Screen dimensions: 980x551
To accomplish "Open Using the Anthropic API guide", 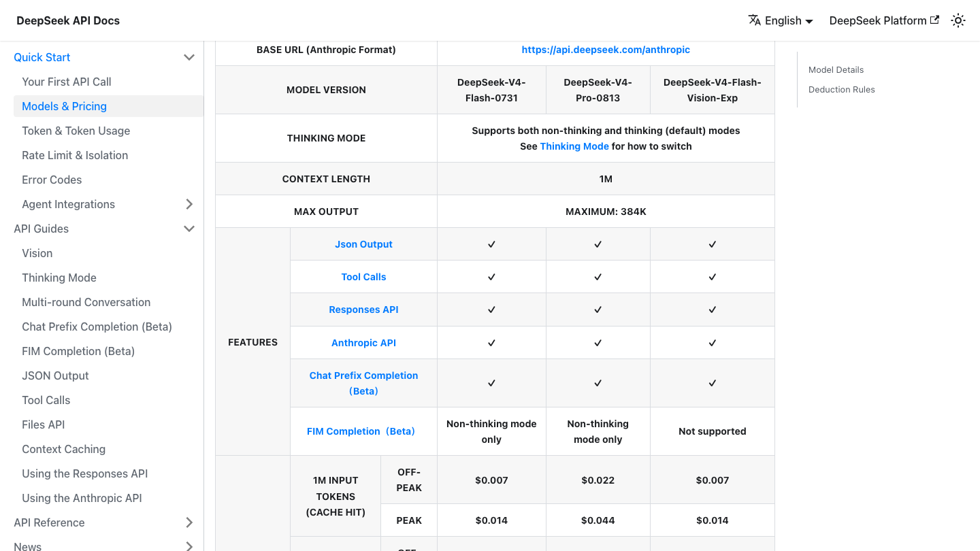I will pos(82,498).
